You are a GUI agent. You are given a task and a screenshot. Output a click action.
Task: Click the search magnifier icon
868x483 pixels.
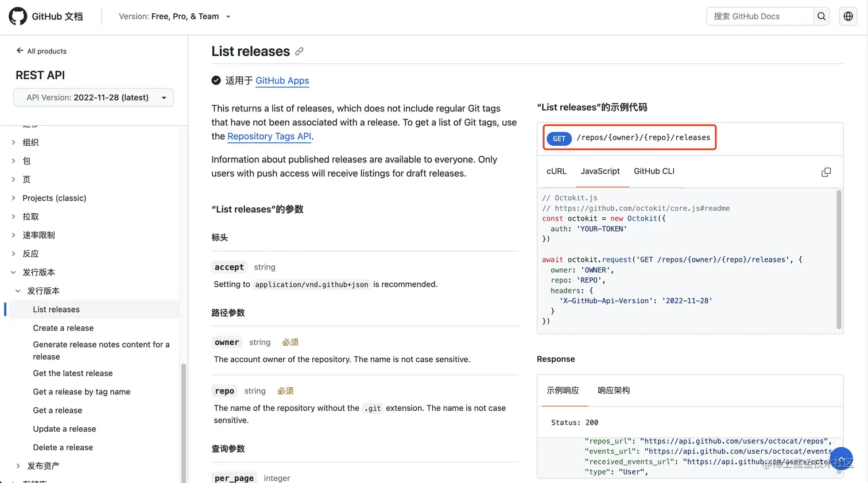point(821,16)
